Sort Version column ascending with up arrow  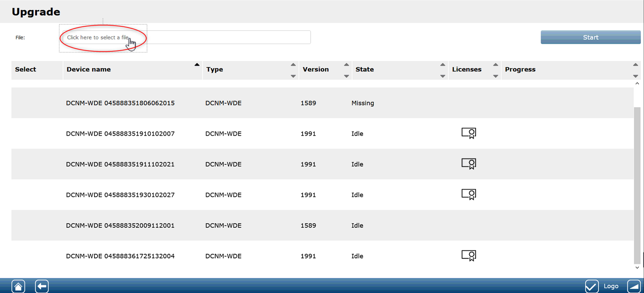(x=346, y=65)
